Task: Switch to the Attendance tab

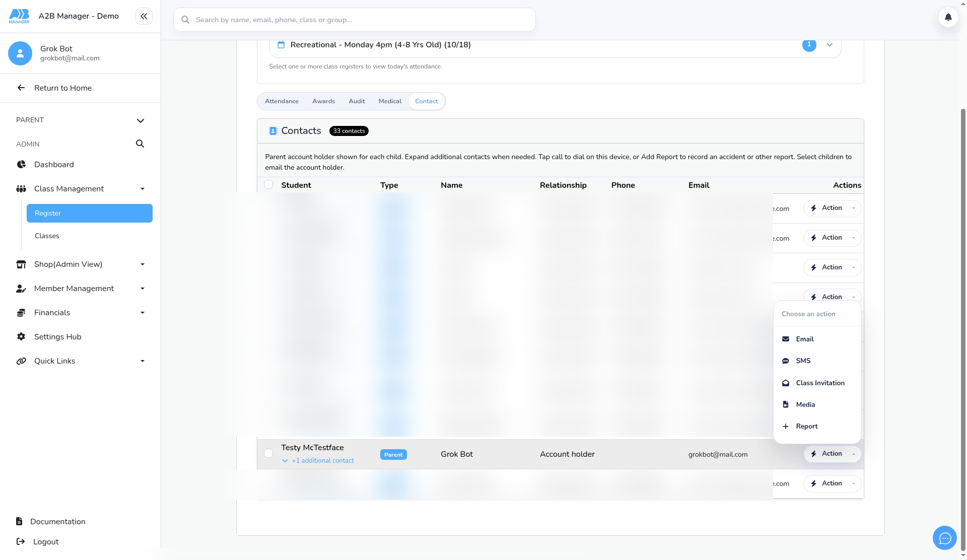Action: click(x=282, y=101)
